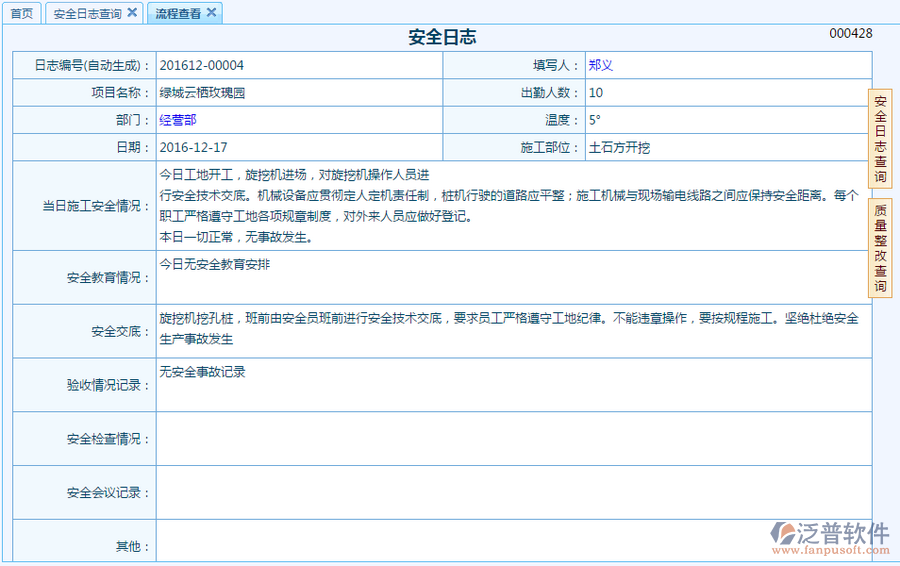Click the empty 安全会议记录 field
This screenshot has height=566, width=900.
tap(512, 492)
